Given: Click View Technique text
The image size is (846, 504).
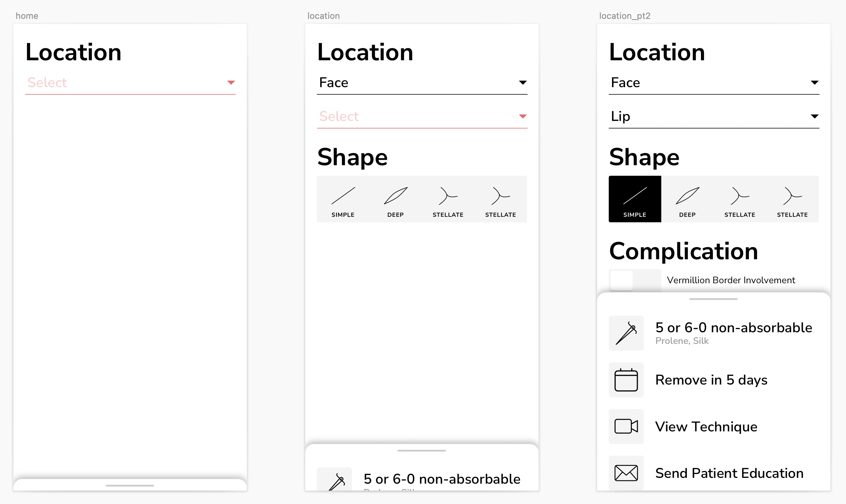Looking at the screenshot, I should (706, 427).
